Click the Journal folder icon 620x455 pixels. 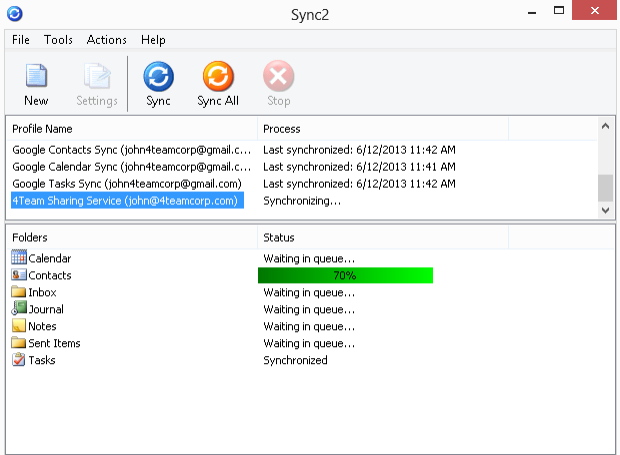click(19, 308)
